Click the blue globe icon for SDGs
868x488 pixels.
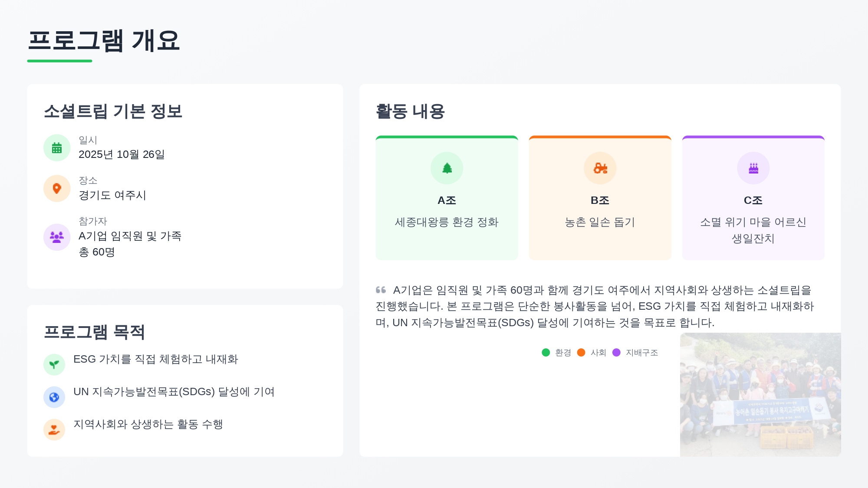click(54, 397)
